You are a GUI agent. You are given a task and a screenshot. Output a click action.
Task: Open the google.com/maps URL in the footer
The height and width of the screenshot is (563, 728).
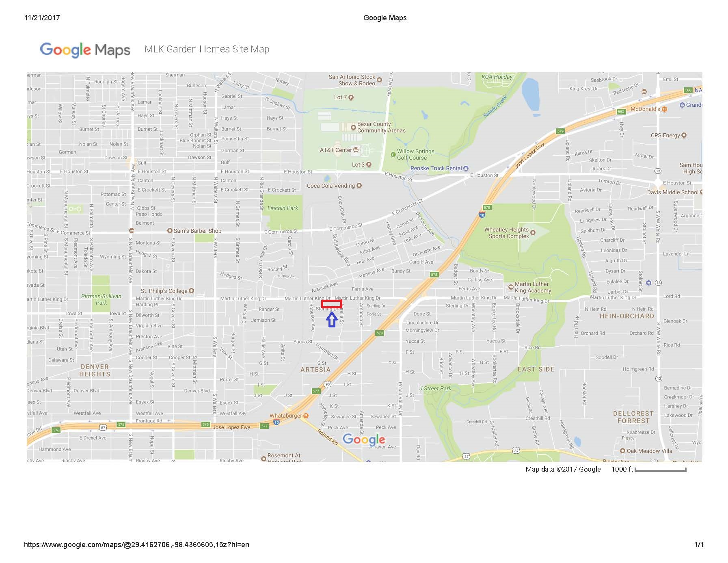click(x=136, y=545)
